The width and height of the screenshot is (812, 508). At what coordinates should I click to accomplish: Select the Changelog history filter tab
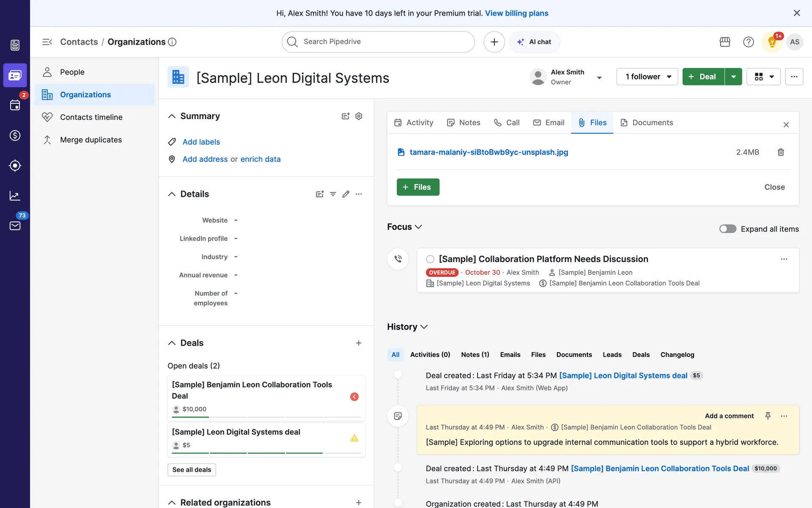pyautogui.click(x=677, y=355)
